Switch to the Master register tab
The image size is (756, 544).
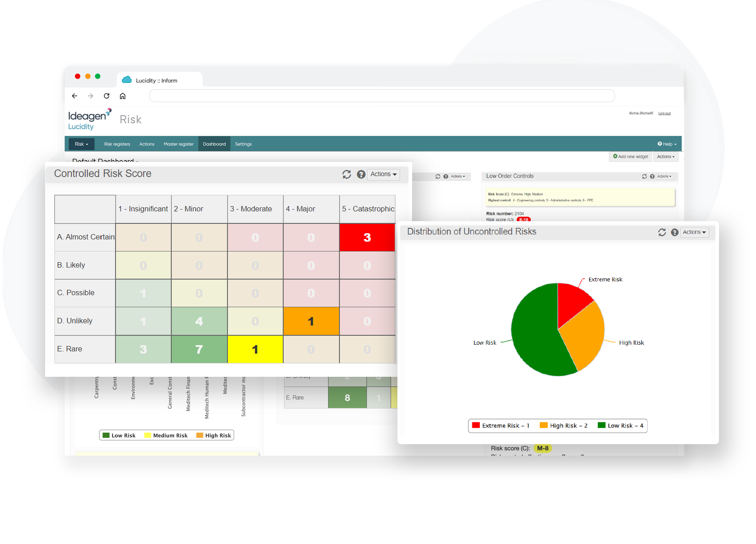[x=178, y=144]
